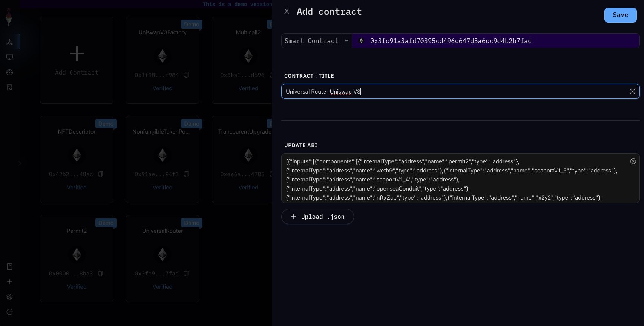Edit the smart contract address field
Viewport: 644px width, 326px height.
pyautogui.click(x=495, y=41)
